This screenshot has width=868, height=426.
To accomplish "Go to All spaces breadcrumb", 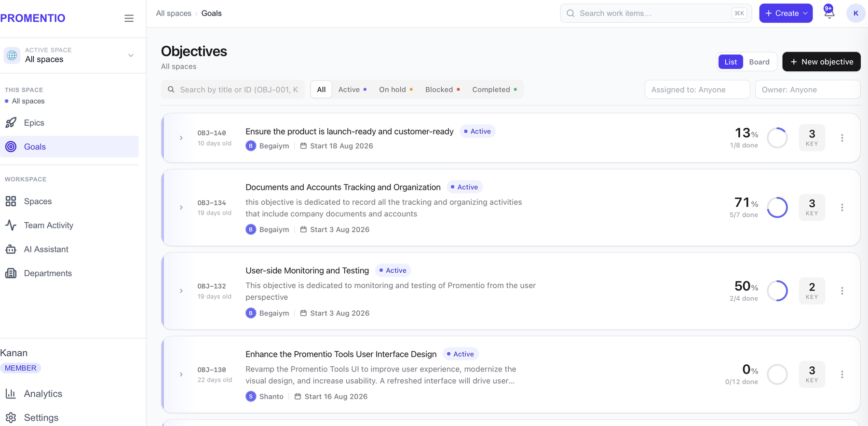I will tap(174, 13).
